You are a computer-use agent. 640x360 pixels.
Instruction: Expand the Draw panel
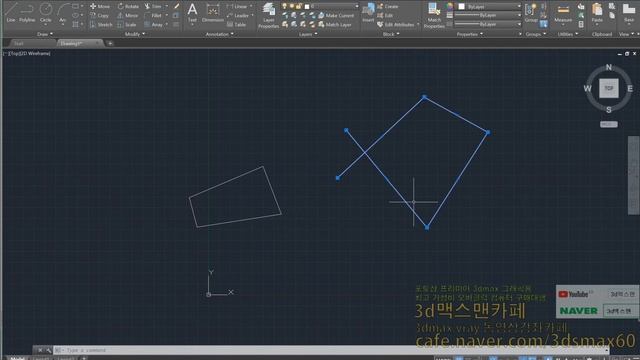coord(44,34)
